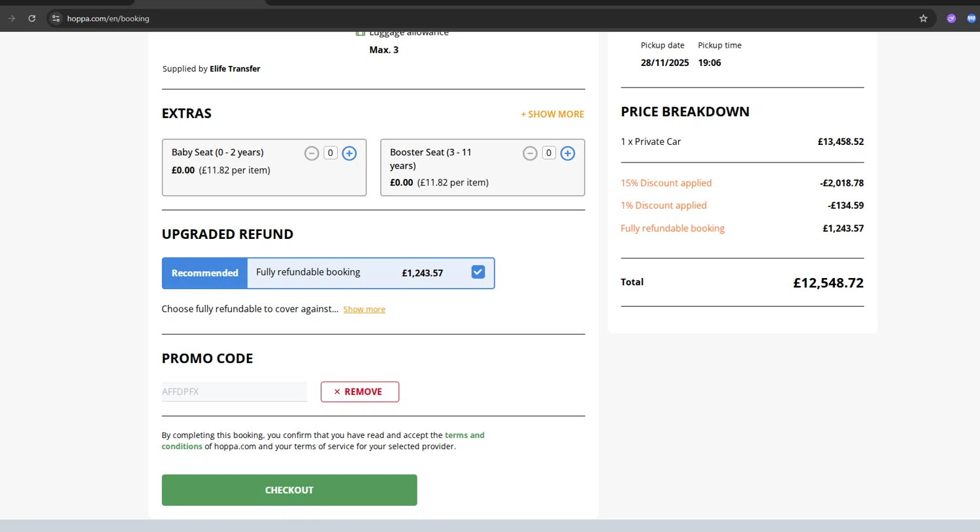The image size is (980, 532).
Task: Reduce Booster Seat count with minus
Action: (530, 153)
